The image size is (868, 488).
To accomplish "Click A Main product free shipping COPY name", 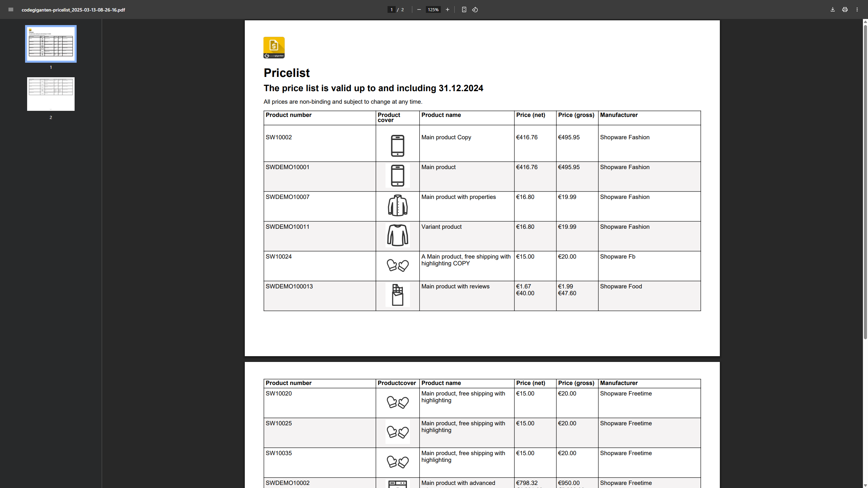I will click(x=466, y=260).
